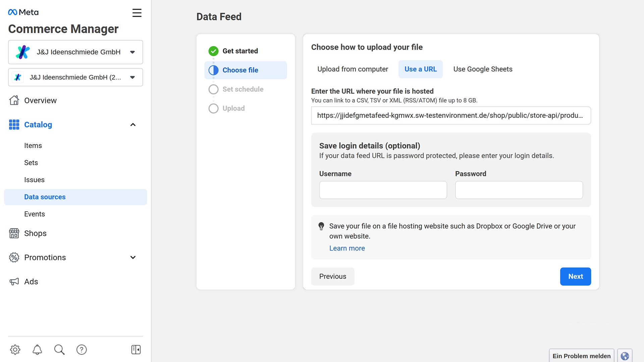Click the Get started step label
644x362 pixels.
(x=240, y=51)
